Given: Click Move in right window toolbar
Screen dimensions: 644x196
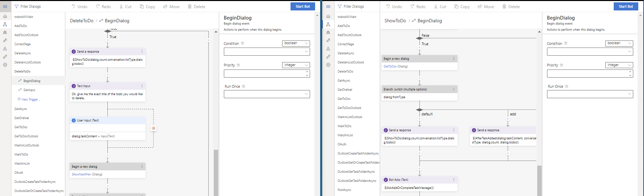Looking at the screenshot, I should coord(486,6).
